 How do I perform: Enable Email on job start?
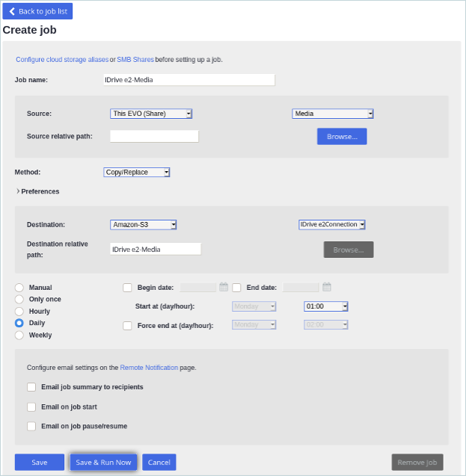click(x=31, y=407)
